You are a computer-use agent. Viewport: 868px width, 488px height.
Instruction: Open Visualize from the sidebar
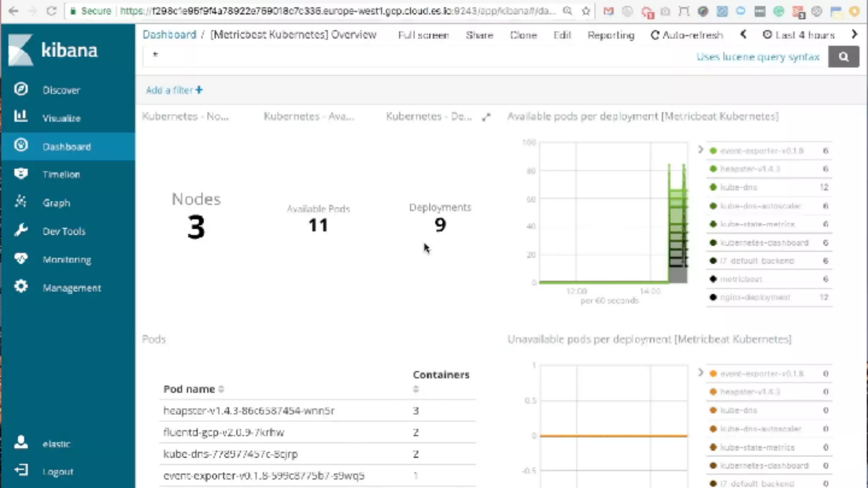(61, 118)
